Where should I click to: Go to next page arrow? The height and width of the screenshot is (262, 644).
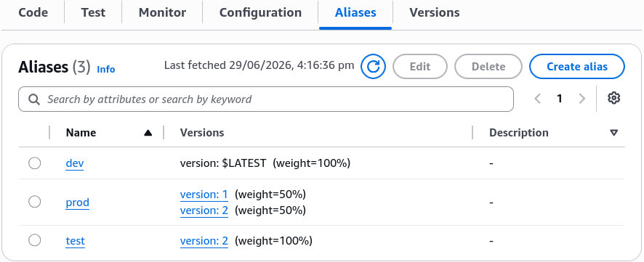[581, 99]
